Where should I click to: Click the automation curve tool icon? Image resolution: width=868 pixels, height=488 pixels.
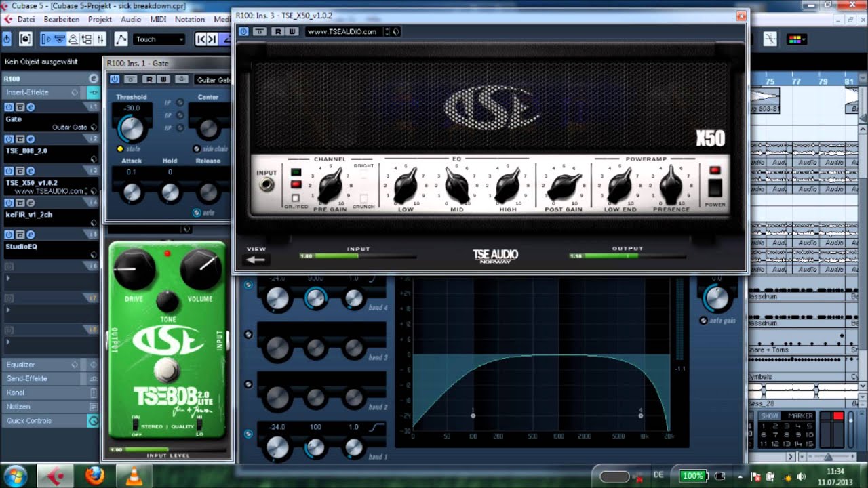(x=121, y=39)
